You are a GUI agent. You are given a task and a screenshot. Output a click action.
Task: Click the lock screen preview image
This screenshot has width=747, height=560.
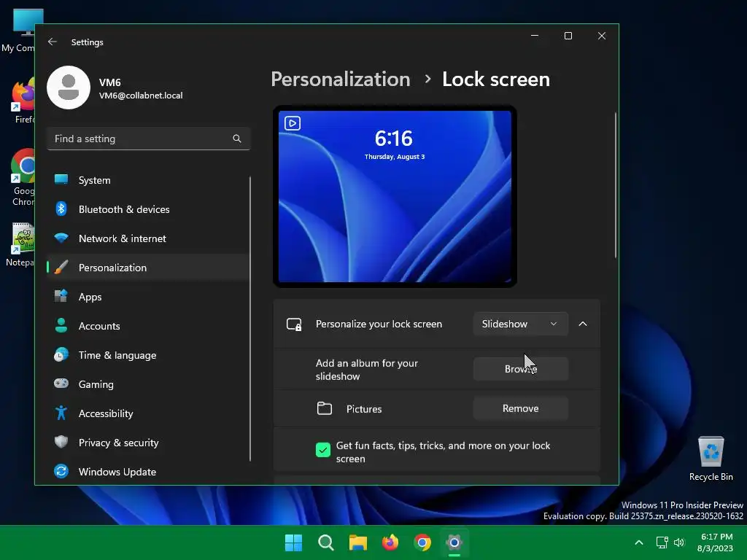click(x=395, y=196)
